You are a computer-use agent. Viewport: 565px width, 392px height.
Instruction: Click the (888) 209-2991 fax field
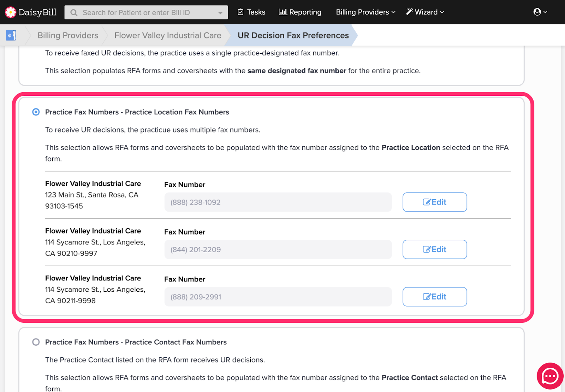pos(278,297)
